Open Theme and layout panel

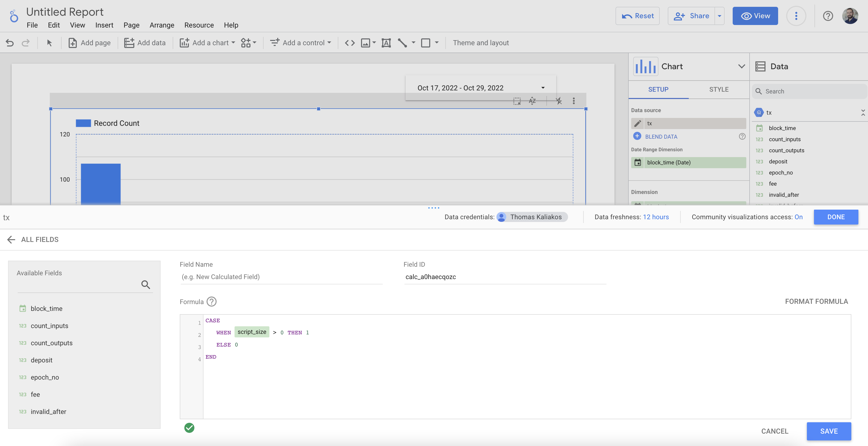click(x=481, y=43)
